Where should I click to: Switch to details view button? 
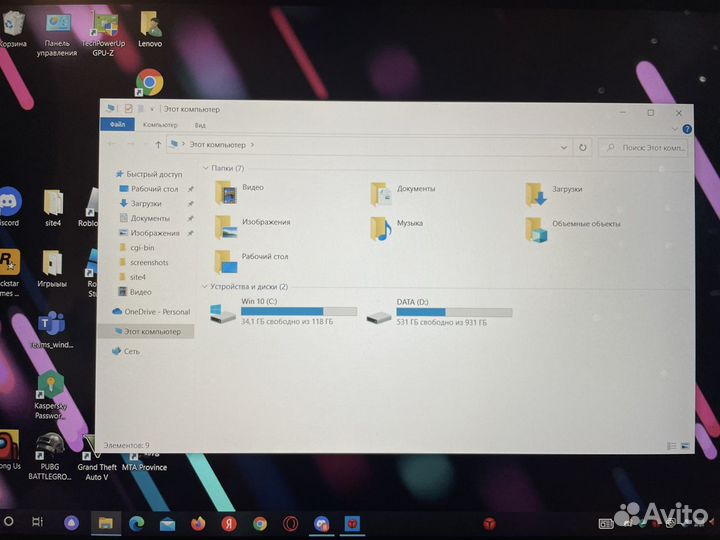(x=671, y=446)
